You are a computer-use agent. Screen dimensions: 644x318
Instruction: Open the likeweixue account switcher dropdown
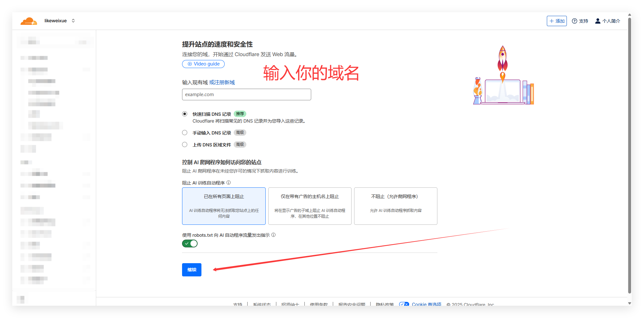(73, 21)
